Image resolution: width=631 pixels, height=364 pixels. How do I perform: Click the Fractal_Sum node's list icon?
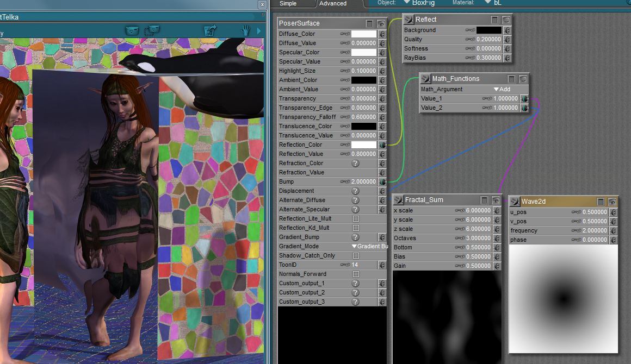coord(485,200)
